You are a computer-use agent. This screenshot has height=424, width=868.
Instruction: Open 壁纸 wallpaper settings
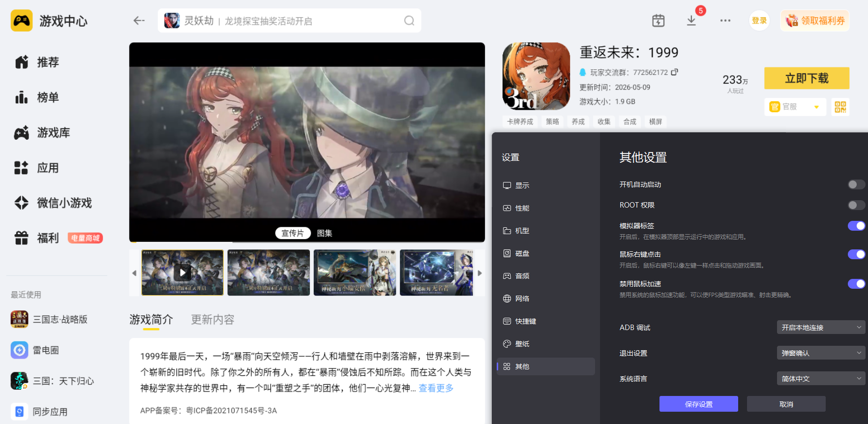(x=546, y=344)
